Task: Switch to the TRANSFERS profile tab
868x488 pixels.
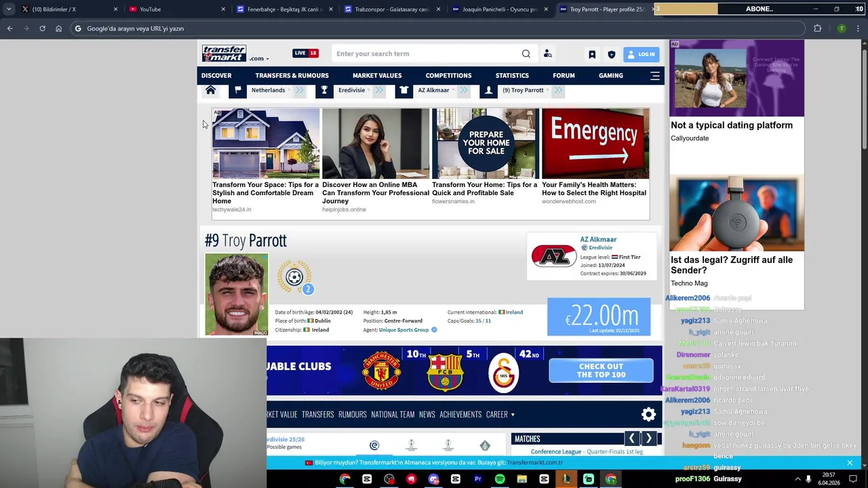Action: coord(317,414)
